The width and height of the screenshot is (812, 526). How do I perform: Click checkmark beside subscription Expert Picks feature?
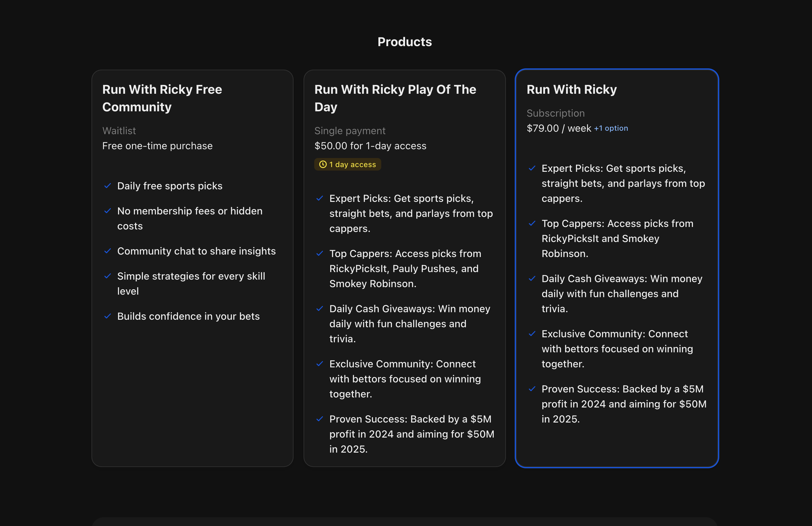[x=532, y=168]
